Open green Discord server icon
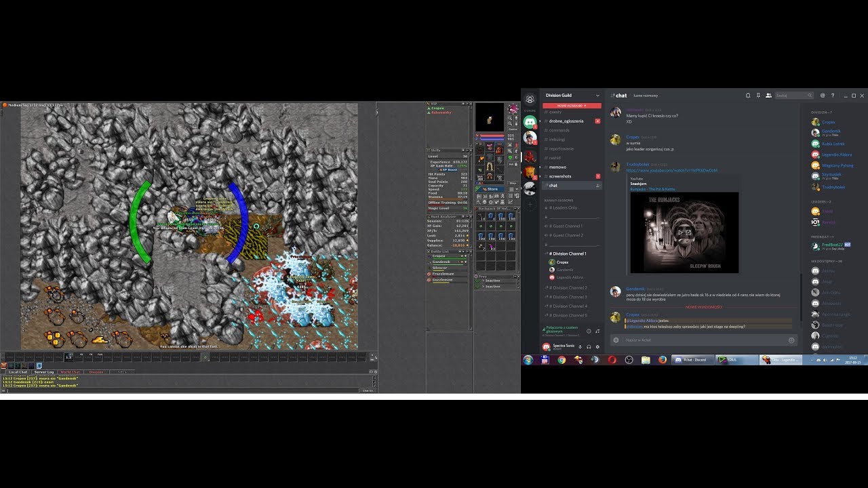 tap(530, 122)
